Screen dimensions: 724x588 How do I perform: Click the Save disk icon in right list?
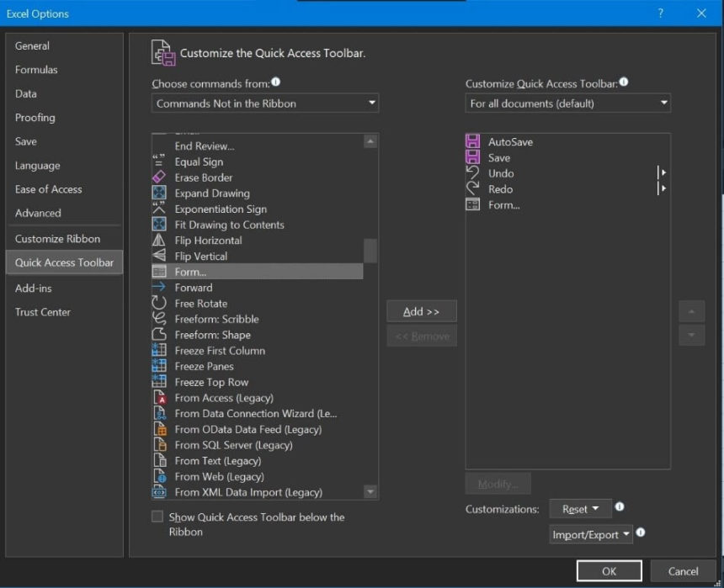472,157
